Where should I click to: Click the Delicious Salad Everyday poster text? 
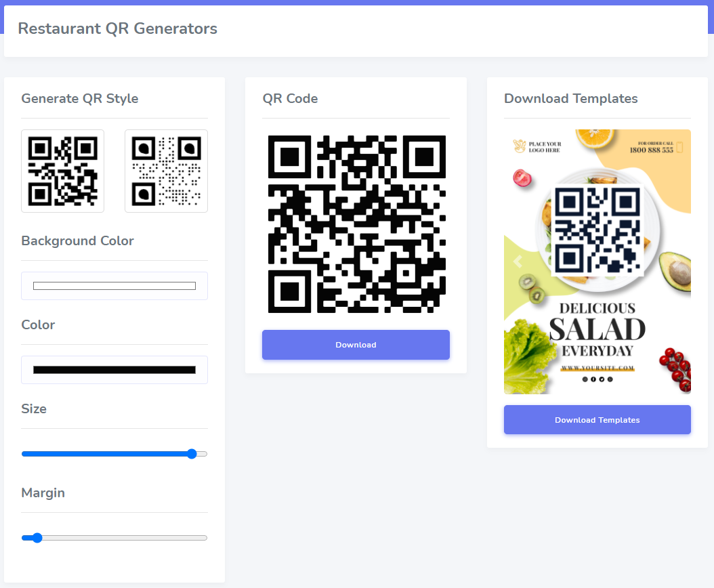597,329
